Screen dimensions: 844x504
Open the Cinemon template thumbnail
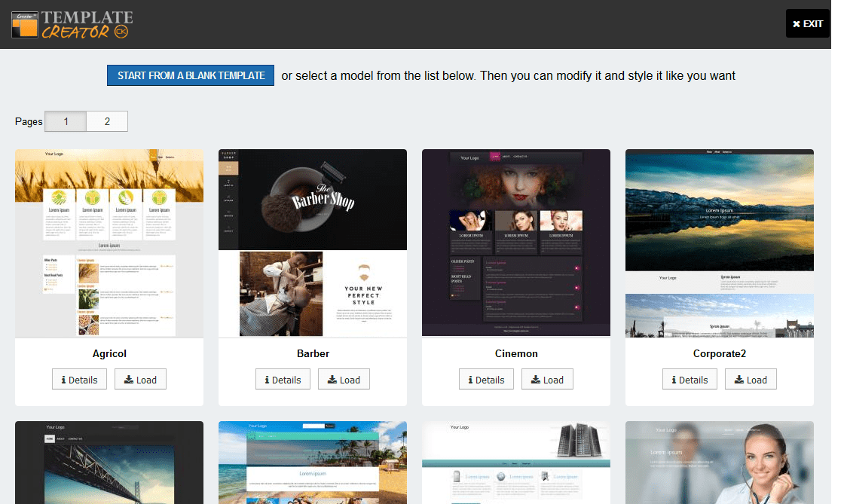coord(516,243)
